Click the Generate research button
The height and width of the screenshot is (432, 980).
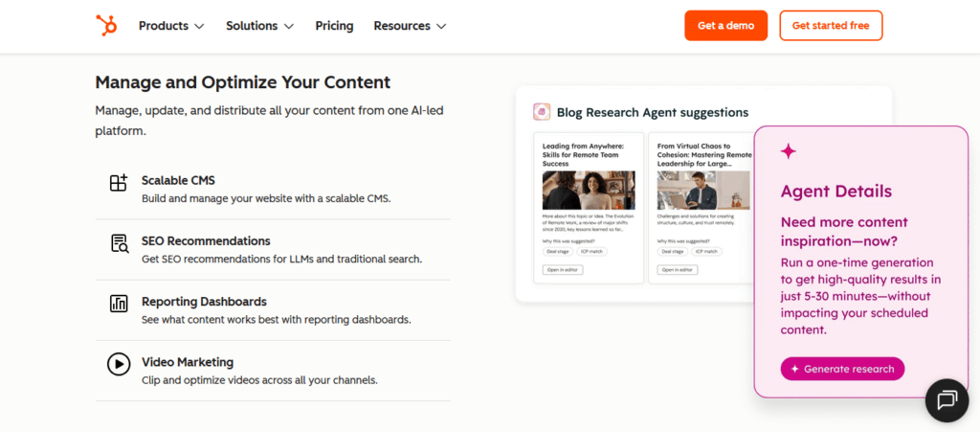pos(842,369)
